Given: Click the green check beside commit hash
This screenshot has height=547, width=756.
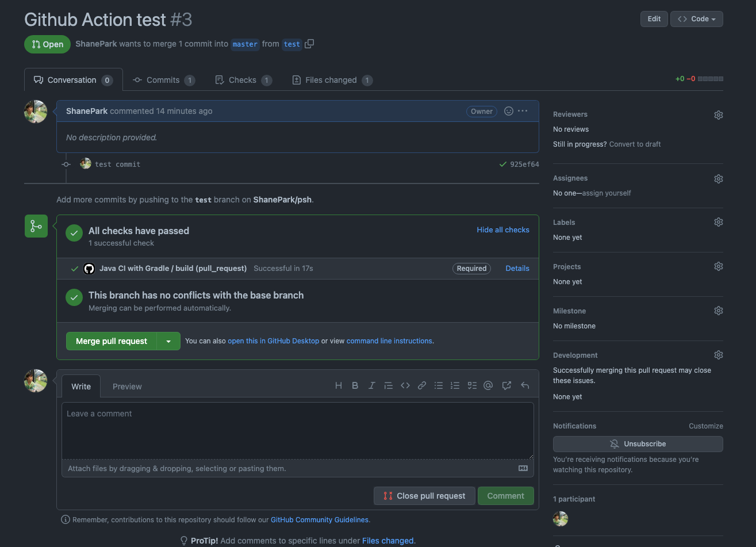Looking at the screenshot, I should tap(503, 165).
